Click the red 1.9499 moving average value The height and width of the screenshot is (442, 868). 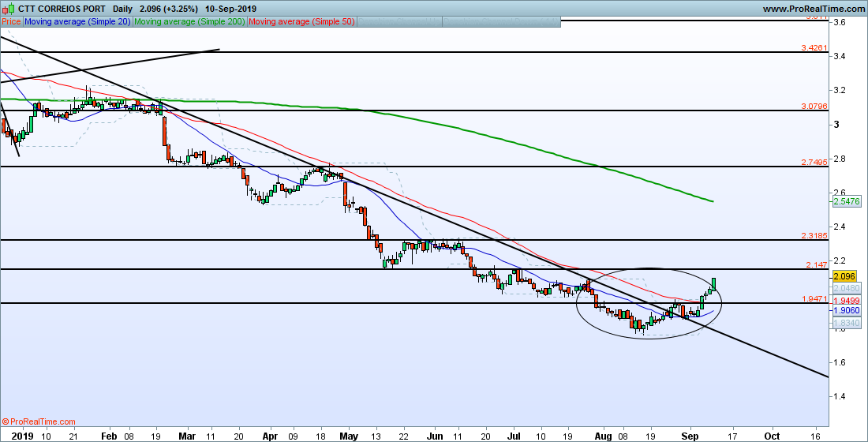click(847, 300)
